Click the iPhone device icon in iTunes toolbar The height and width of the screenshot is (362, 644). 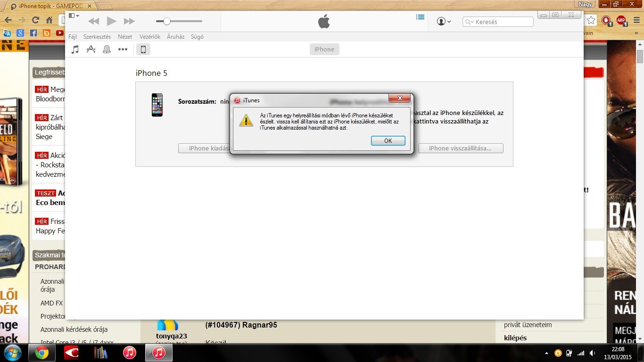(143, 49)
